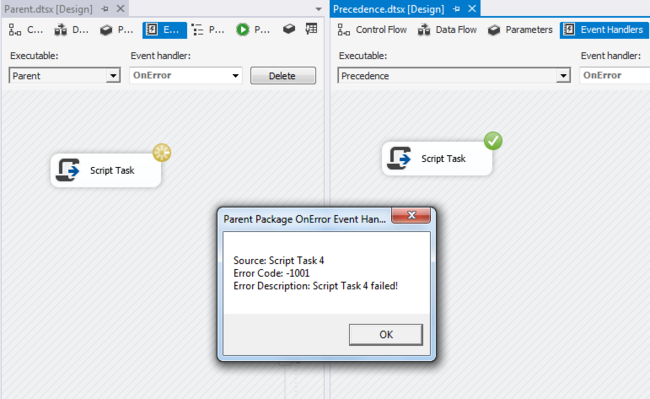The height and width of the screenshot is (399, 650).
Task: Click the SSIS Toolbox icon in Parent designer
Action: pyautogui.click(x=289, y=29)
